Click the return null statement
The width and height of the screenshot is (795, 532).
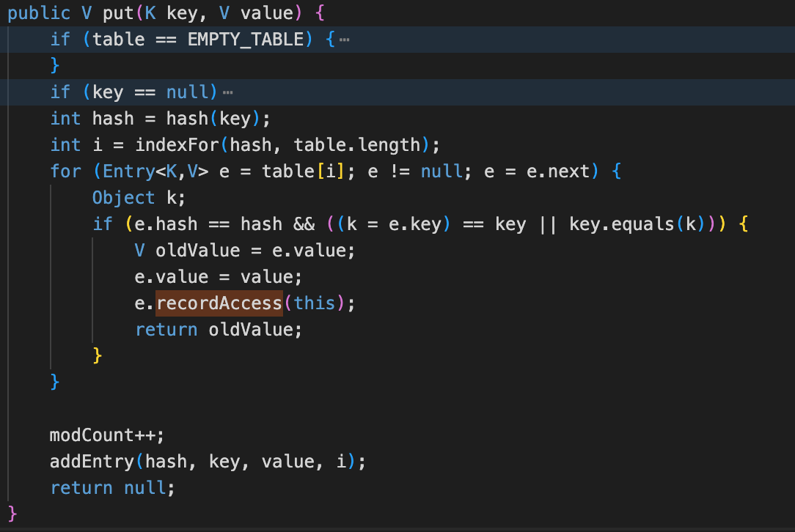[x=112, y=488]
